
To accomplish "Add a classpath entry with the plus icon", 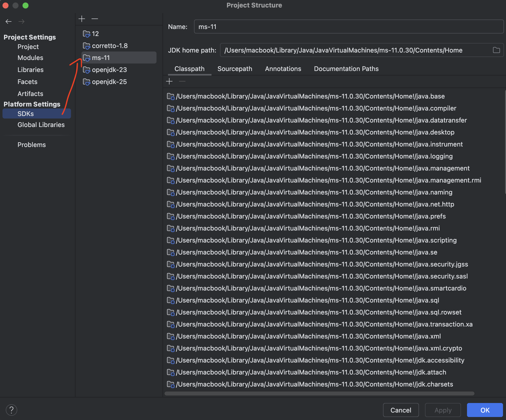I will pyautogui.click(x=169, y=81).
